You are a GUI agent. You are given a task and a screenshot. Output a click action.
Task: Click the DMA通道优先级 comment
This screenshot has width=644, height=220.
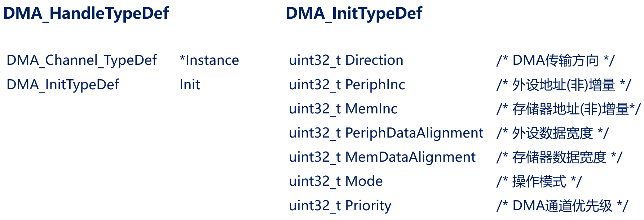pyautogui.click(x=563, y=206)
